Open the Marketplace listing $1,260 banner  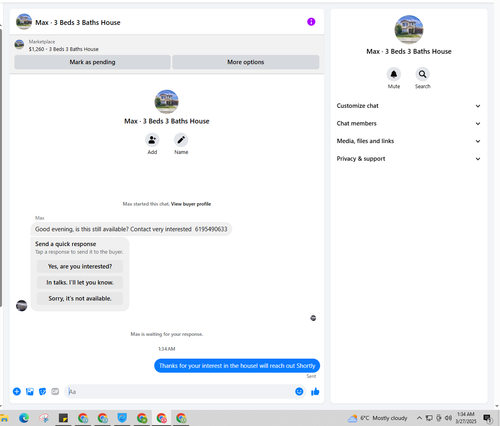pyautogui.click(x=167, y=45)
